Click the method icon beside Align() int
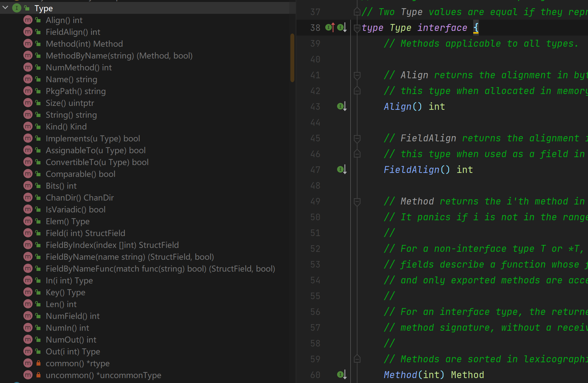 (x=28, y=20)
